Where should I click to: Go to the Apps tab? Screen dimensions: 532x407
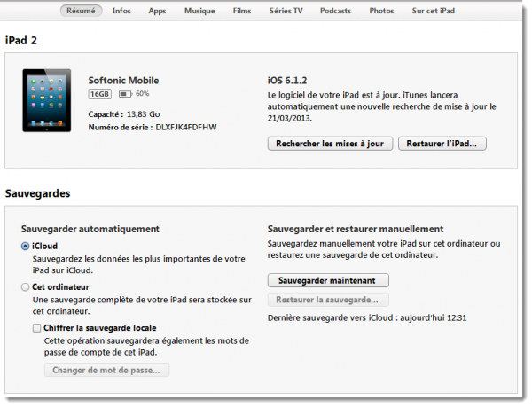157,11
